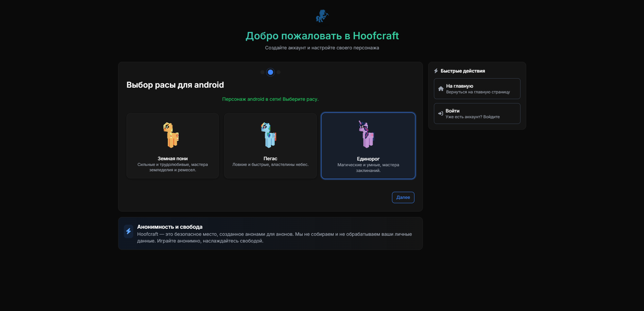
Task: Click the login arrow icon beside Войти
Action: [x=441, y=114]
